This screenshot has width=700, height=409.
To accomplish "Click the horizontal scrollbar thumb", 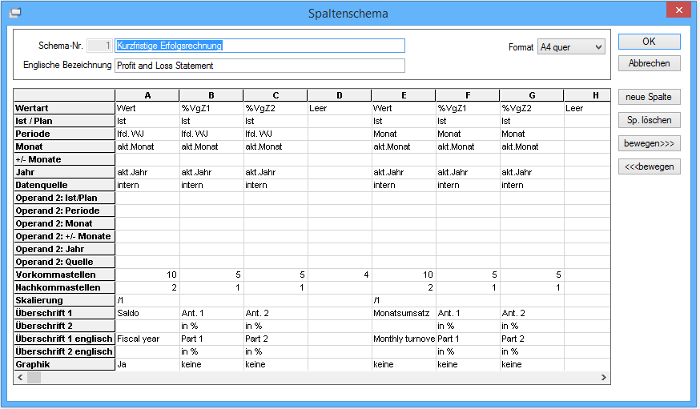I will click(34, 377).
